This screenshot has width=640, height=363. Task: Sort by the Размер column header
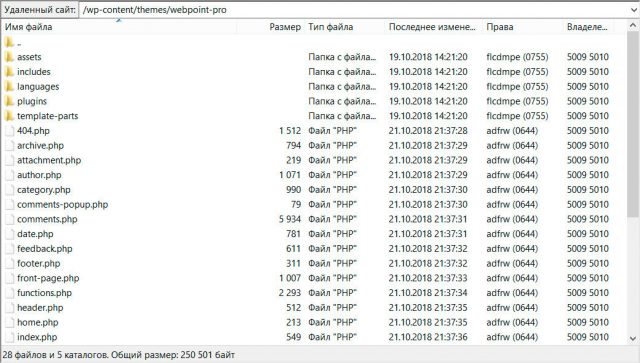click(271, 27)
